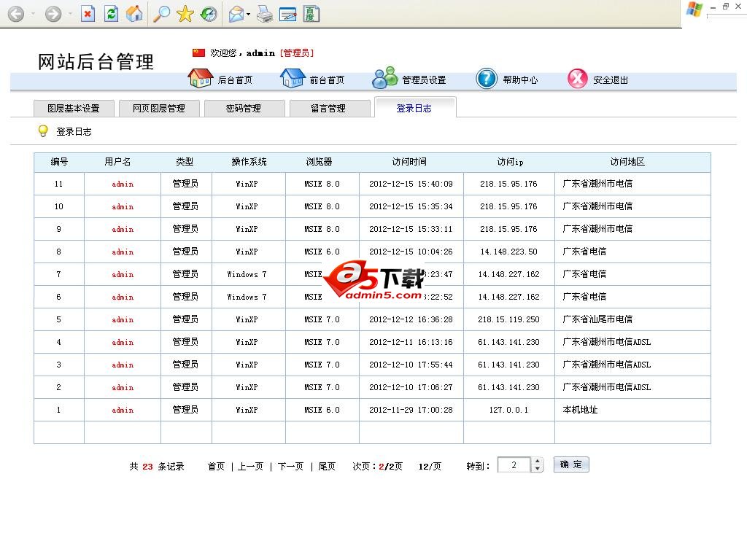Click the 操作系统 column header
Viewport: 747px width, 560px height.
249,162
